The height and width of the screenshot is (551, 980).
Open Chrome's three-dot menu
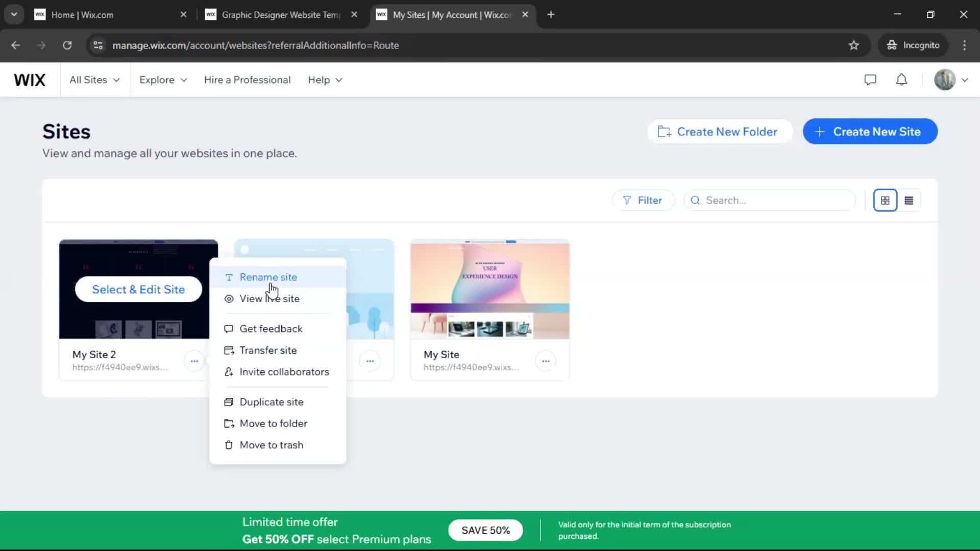point(964,45)
